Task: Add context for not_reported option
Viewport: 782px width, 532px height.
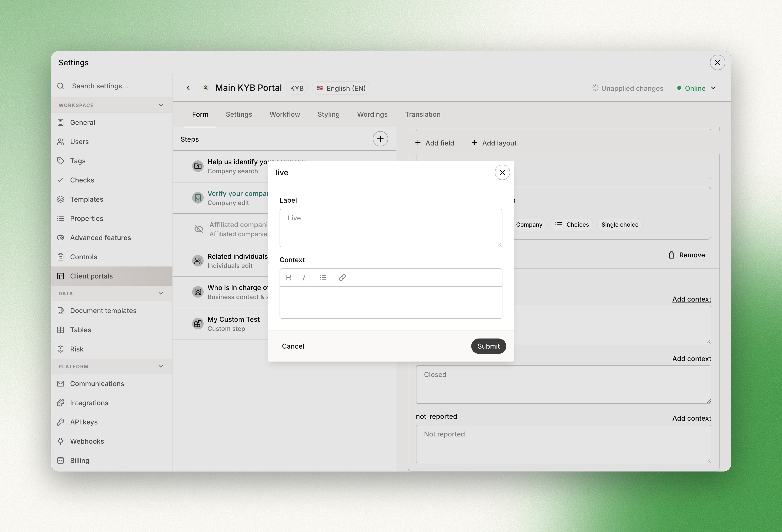Action: point(691,418)
